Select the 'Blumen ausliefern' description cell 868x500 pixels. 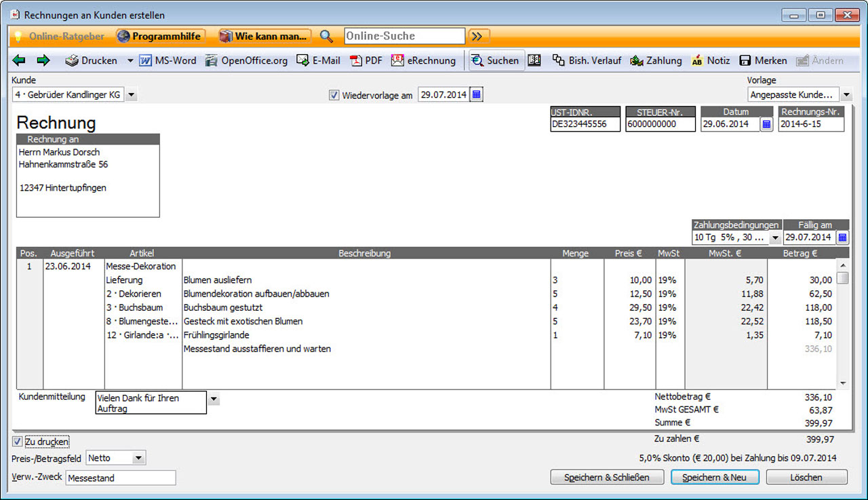click(x=366, y=280)
